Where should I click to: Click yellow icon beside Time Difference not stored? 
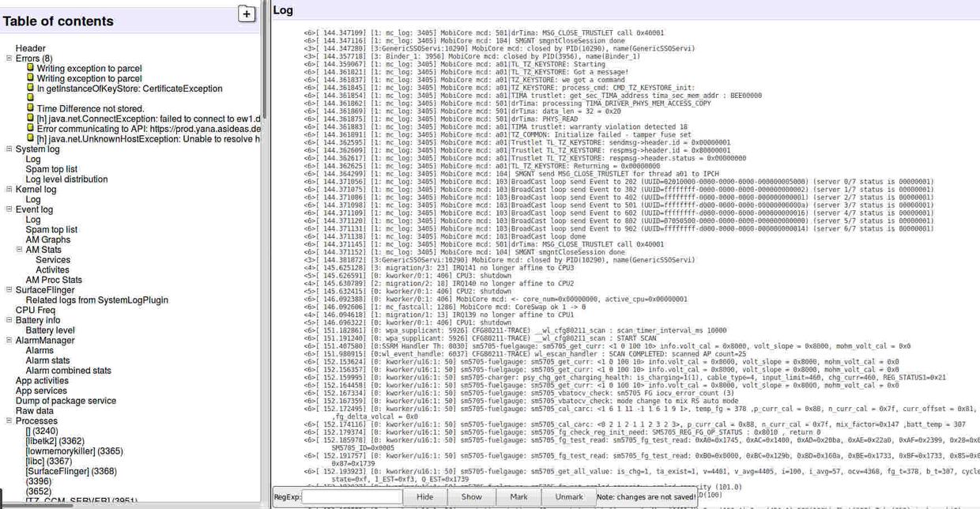pos(31,108)
